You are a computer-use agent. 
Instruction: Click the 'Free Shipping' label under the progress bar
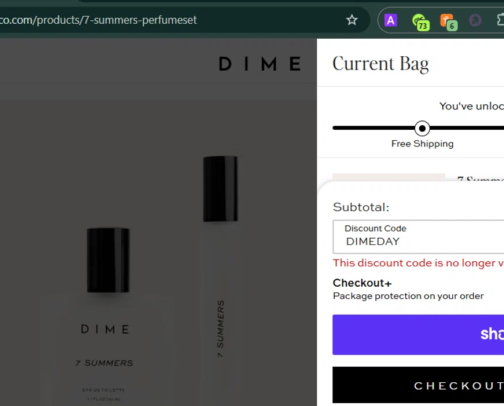click(x=422, y=144)
